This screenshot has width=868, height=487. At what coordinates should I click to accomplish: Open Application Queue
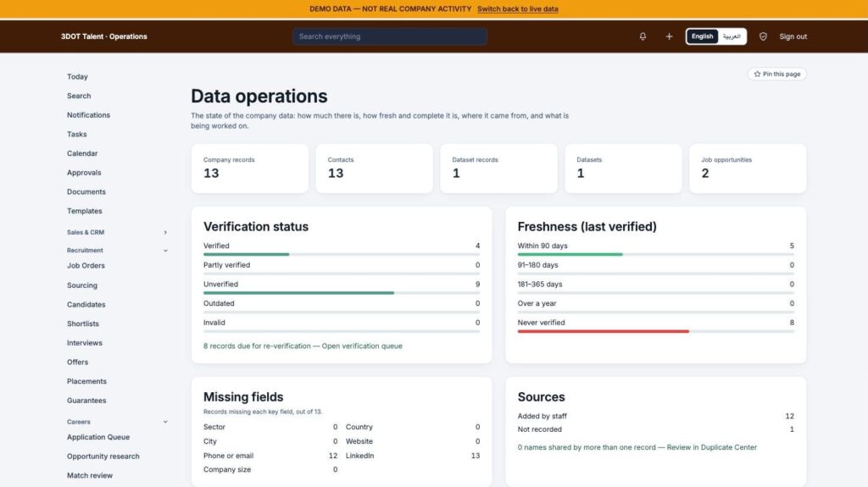pyautogui.click(x=98, y=437)
